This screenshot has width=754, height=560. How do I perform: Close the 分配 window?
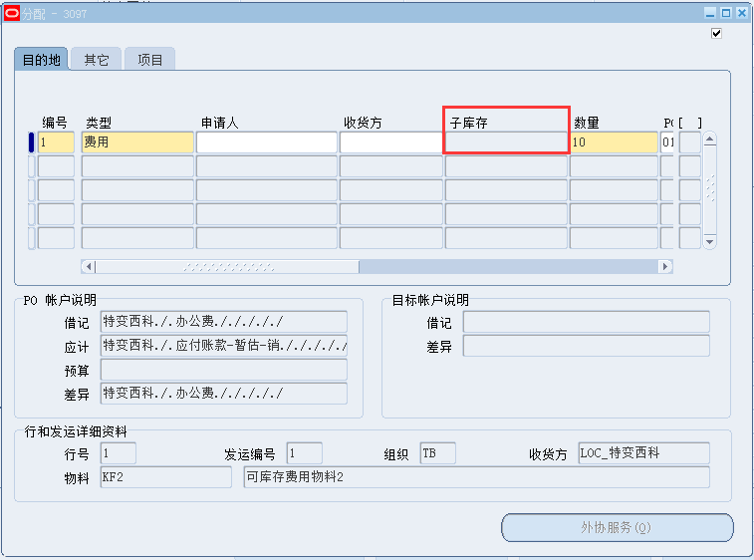point(742,13)
